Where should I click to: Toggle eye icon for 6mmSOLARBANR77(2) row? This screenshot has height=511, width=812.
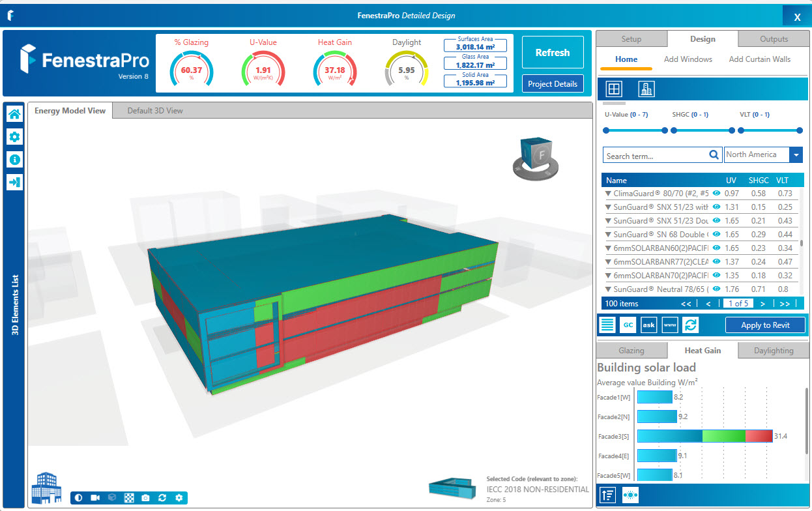click(716, 262)
